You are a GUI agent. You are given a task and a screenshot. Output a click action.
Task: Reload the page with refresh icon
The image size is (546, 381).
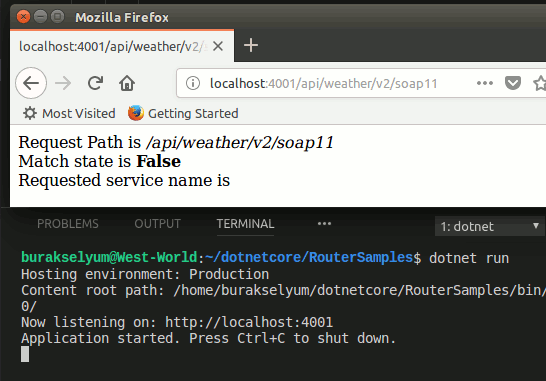tap(95, 83)
